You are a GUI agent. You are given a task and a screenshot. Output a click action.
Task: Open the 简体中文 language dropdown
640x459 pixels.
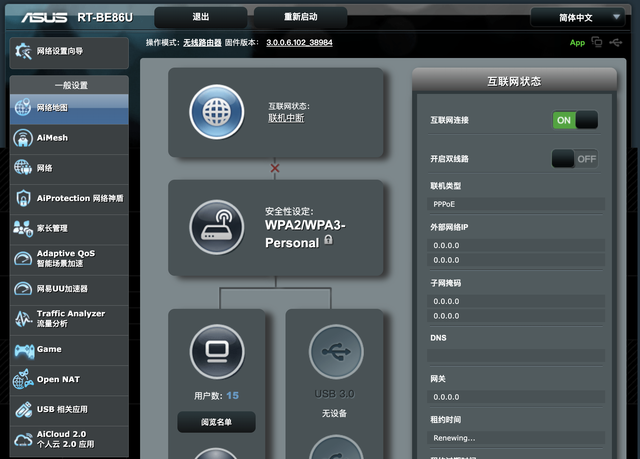coord(578,17)
